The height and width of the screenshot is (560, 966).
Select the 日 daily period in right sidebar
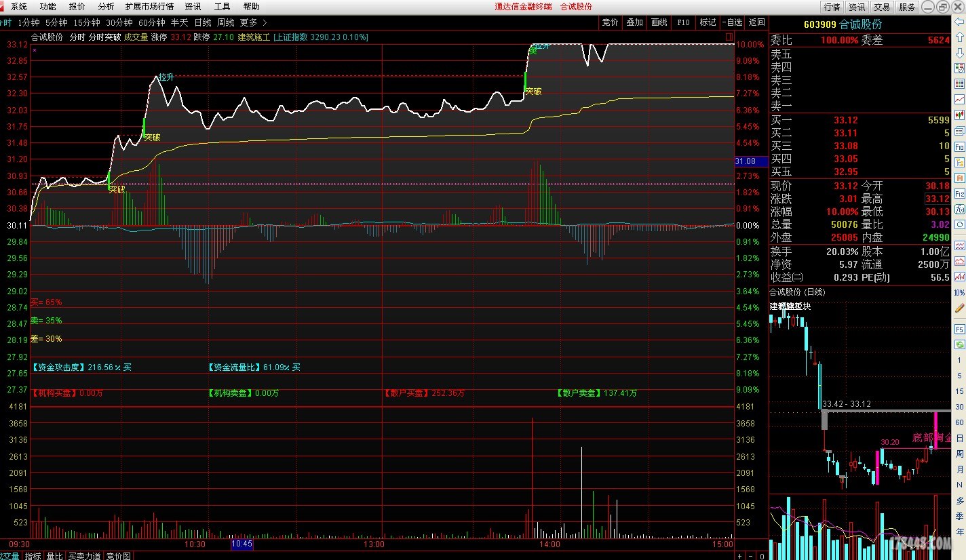(x=959, y=438)
